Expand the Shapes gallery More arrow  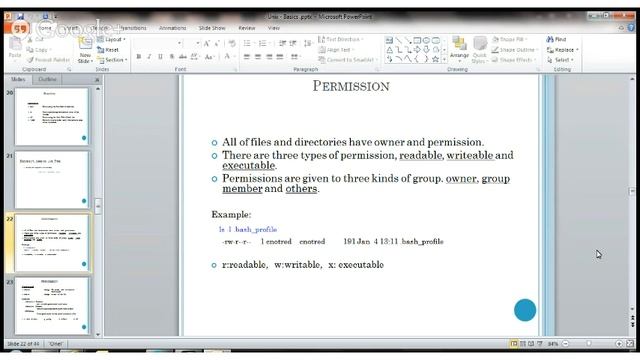[x=444, y=60]
